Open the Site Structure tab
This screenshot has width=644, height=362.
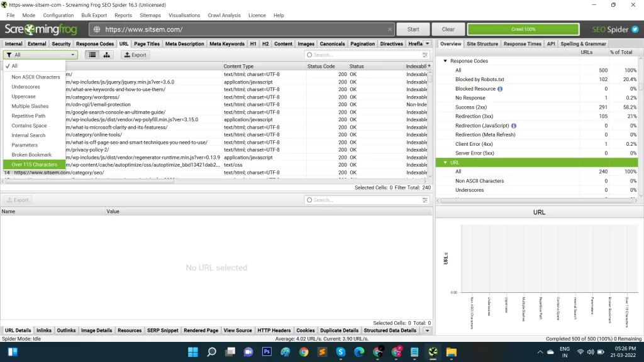coord(482,44)
